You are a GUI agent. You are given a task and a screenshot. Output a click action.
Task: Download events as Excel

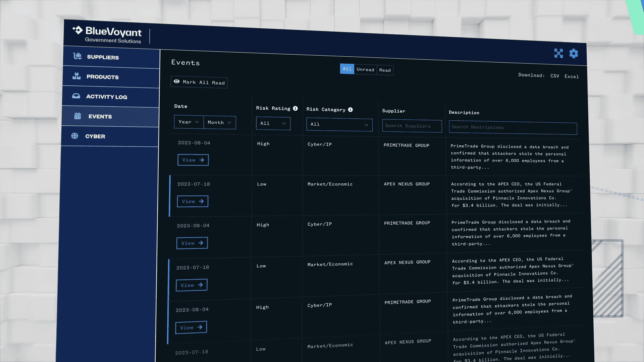(571, 76)
